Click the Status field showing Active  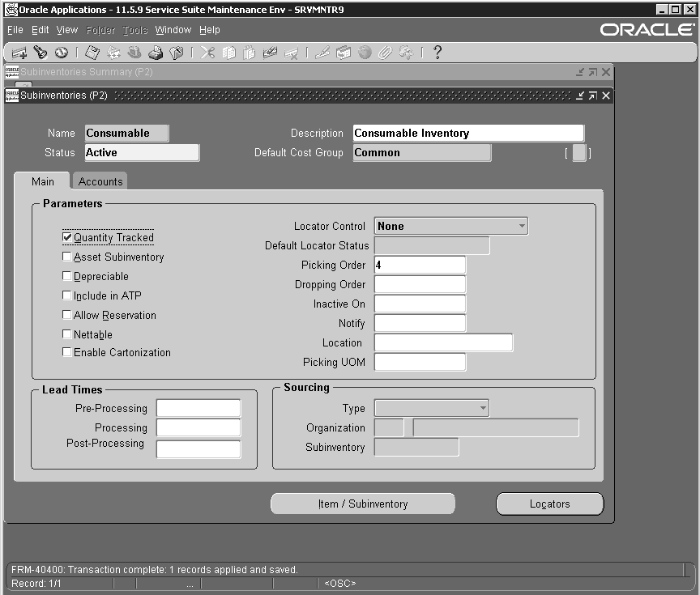coord(142,152)
